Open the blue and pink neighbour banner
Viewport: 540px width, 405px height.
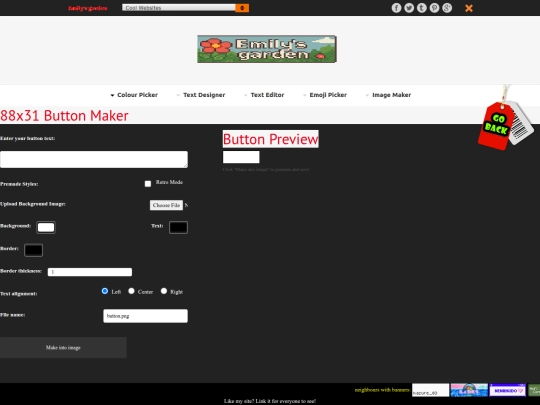point(469,390)
